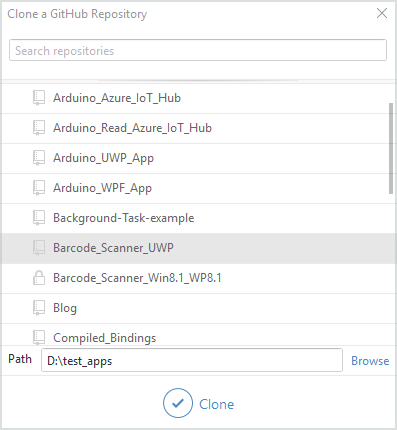Click the repo icon beside Arduino_Azure_IoT_Hub
Viewport: 397px width, 430px height.
(39, 98)
